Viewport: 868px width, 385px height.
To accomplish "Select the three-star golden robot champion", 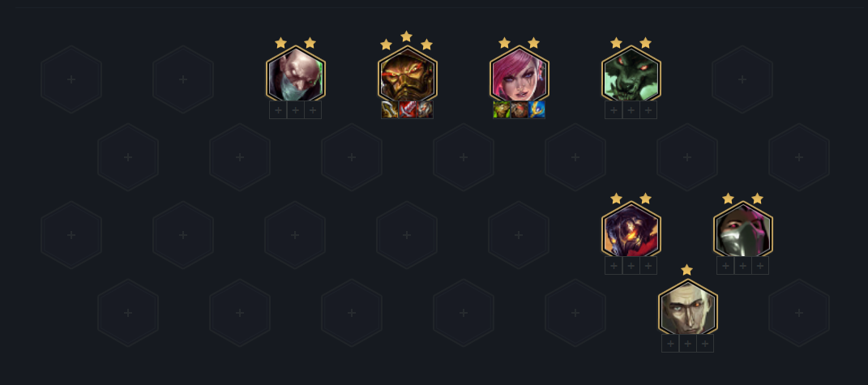I will [408, 75].
